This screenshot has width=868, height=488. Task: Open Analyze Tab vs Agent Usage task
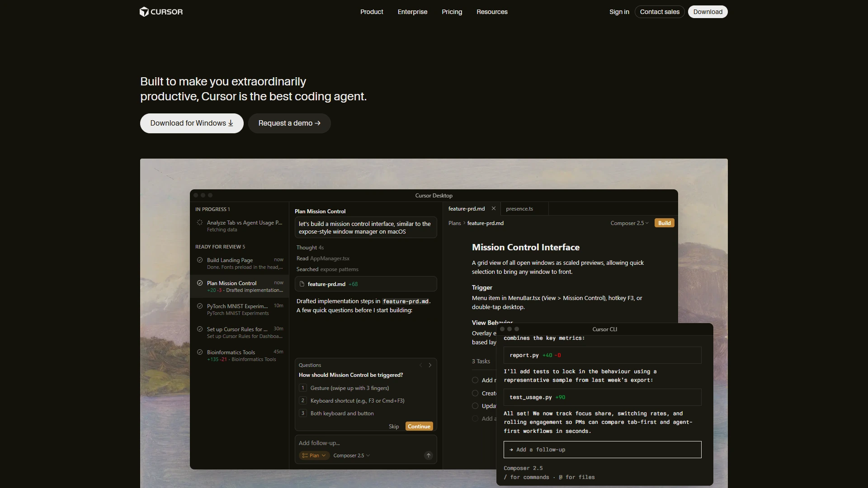[x=240, y=226]
